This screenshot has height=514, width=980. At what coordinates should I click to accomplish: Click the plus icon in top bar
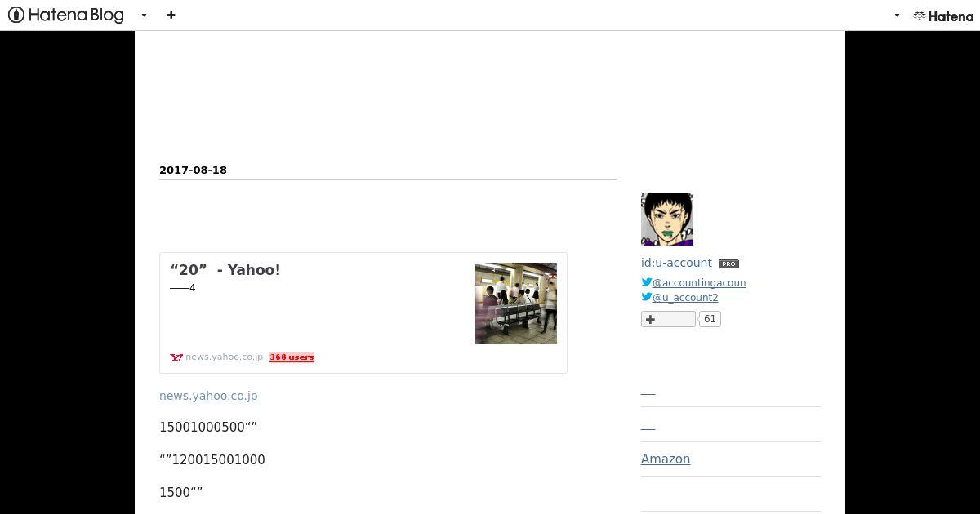[171, 15]
